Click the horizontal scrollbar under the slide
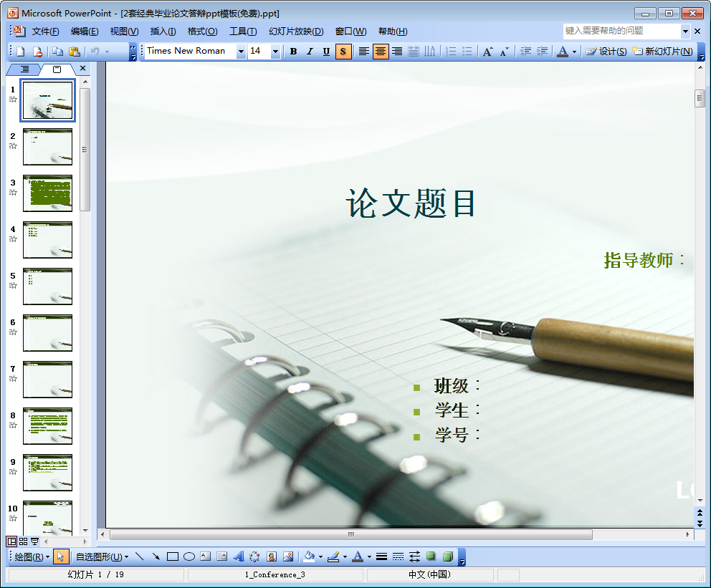This screenshot has width=711, height=588. 351,534
